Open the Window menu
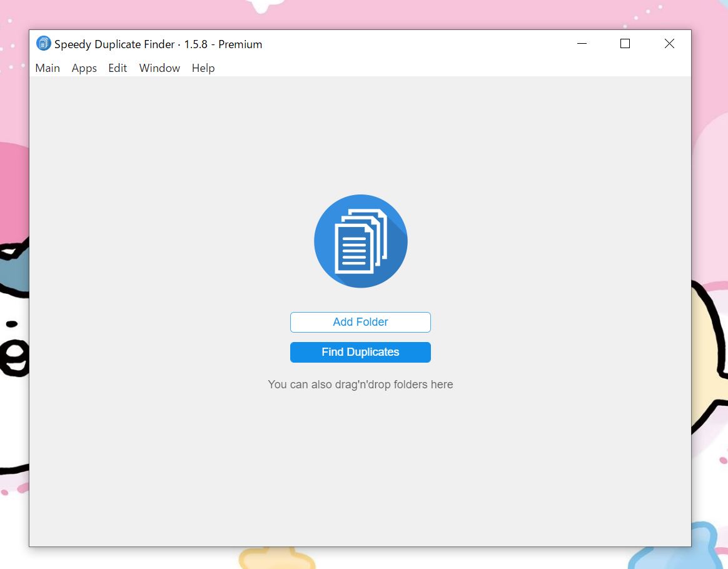The width and height of the screenshot is (728, 569). [x=159, y=68]
